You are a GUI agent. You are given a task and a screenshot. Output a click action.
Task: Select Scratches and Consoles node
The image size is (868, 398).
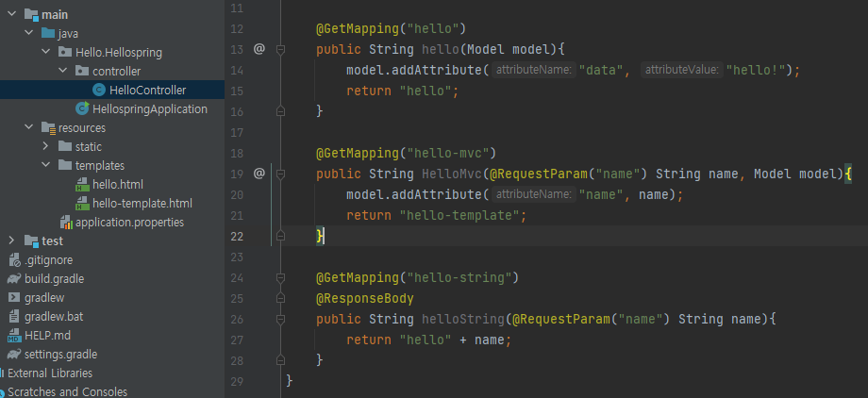pyautogui.click(x=67, y=391)
